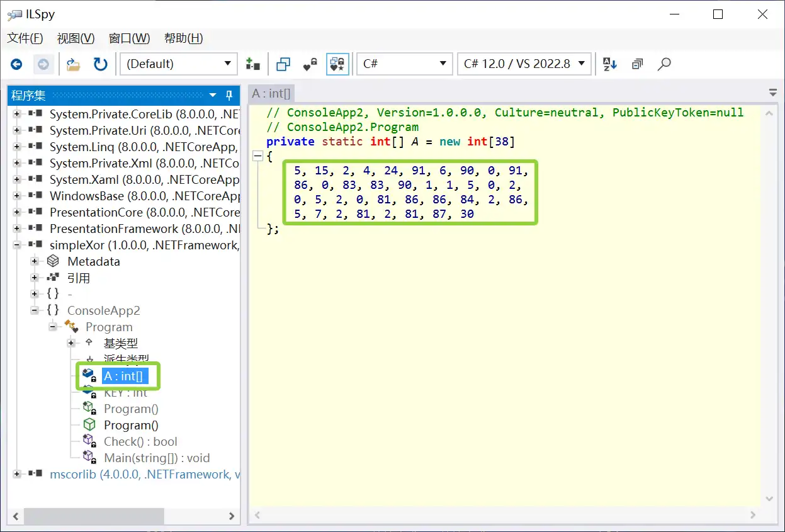Pin the 程序集 panel
The image size is (785, 532).
[229, 95]
